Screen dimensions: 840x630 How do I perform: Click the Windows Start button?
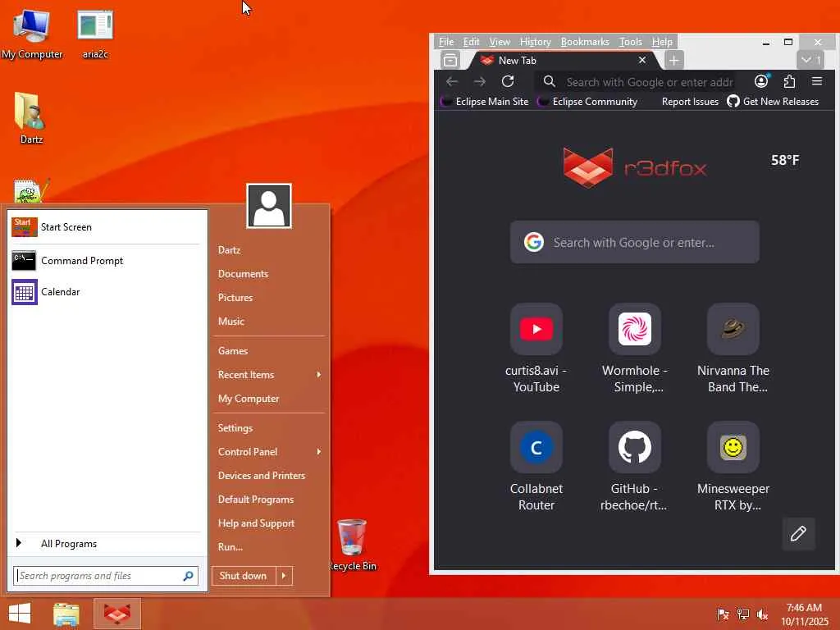click(x=20, y=614)
